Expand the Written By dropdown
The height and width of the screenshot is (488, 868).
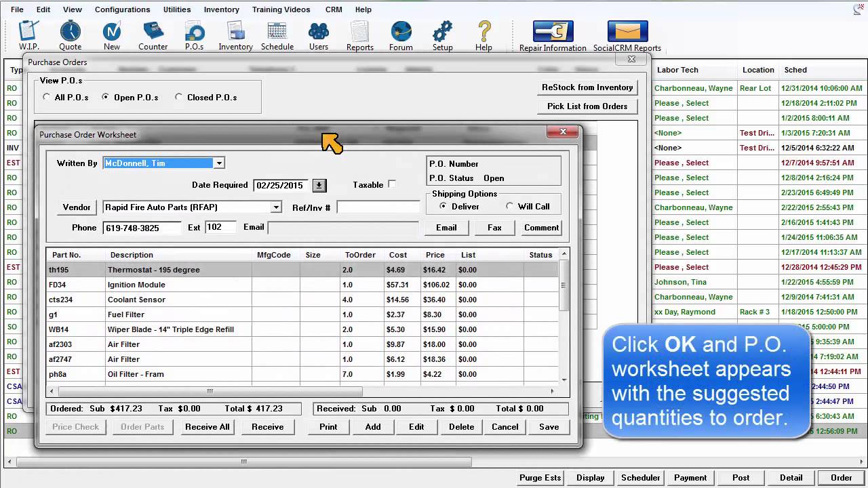click(218, 163)
